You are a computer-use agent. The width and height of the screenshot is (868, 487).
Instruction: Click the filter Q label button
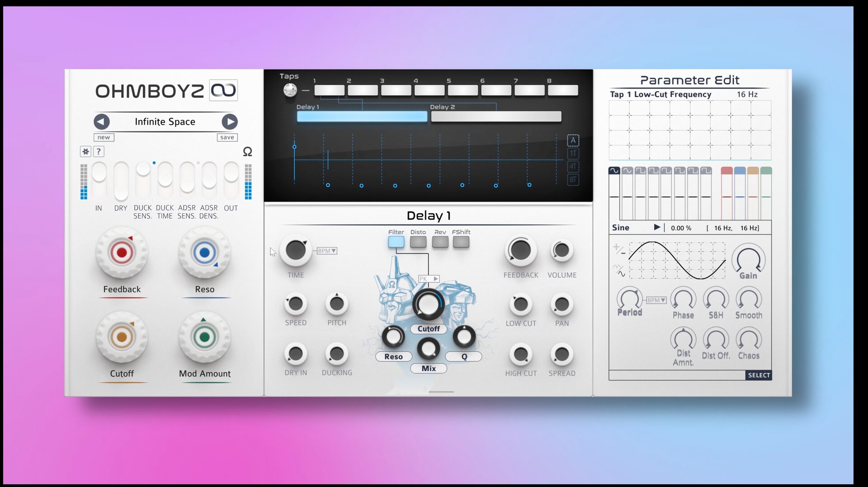point(464,356)
